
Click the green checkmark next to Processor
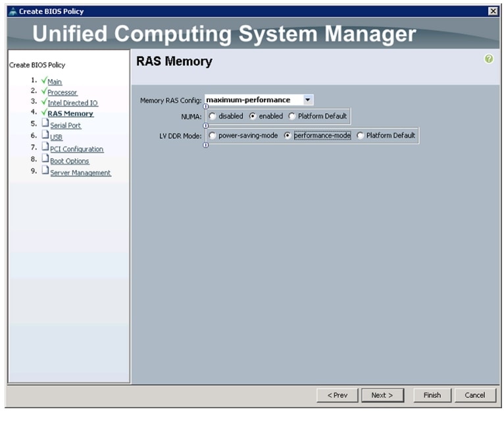44,91
